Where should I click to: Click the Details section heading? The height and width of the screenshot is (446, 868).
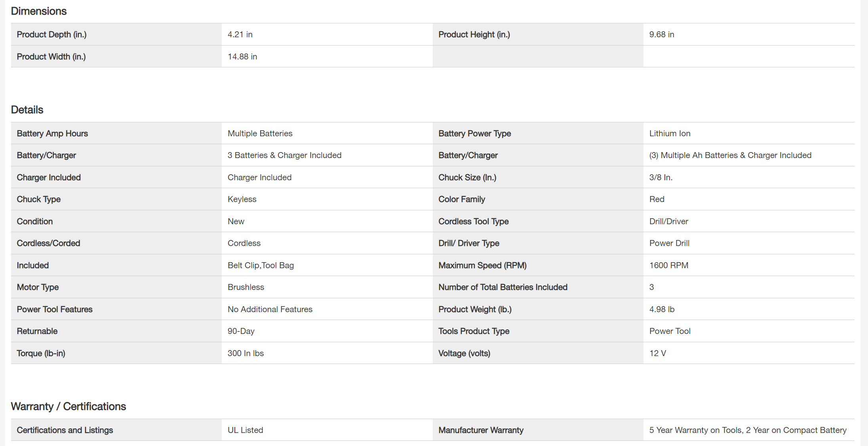[27, 110]
